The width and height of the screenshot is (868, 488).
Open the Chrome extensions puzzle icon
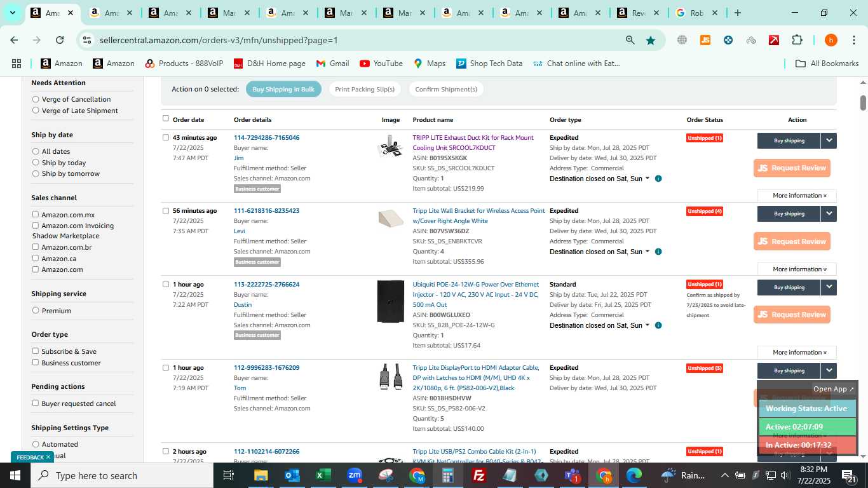pyautogui.click(x=797, y=40)
